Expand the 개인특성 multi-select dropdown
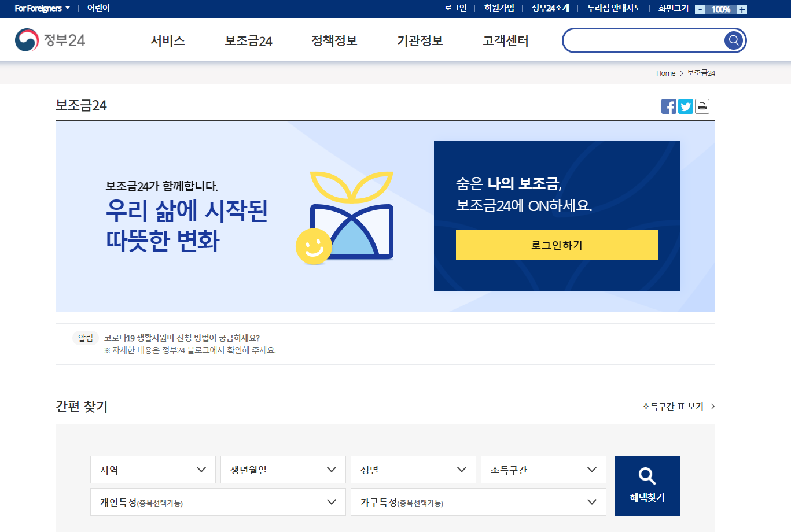The width and height of the screenshot is (791, 532). 218,502
